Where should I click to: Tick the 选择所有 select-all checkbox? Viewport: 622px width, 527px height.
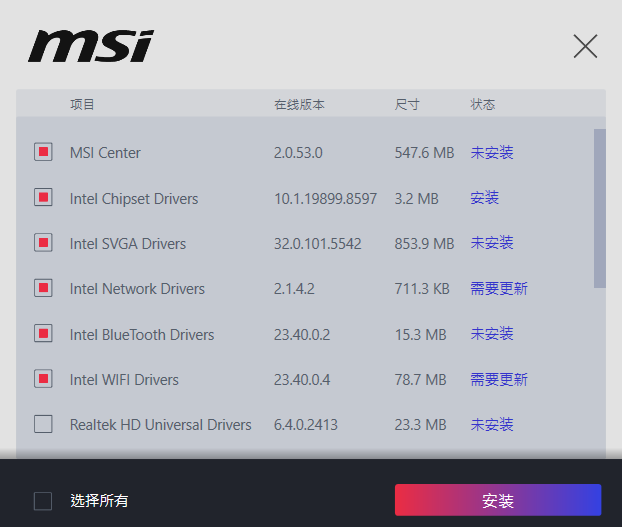pyautogui.click(x=43, y=501)
